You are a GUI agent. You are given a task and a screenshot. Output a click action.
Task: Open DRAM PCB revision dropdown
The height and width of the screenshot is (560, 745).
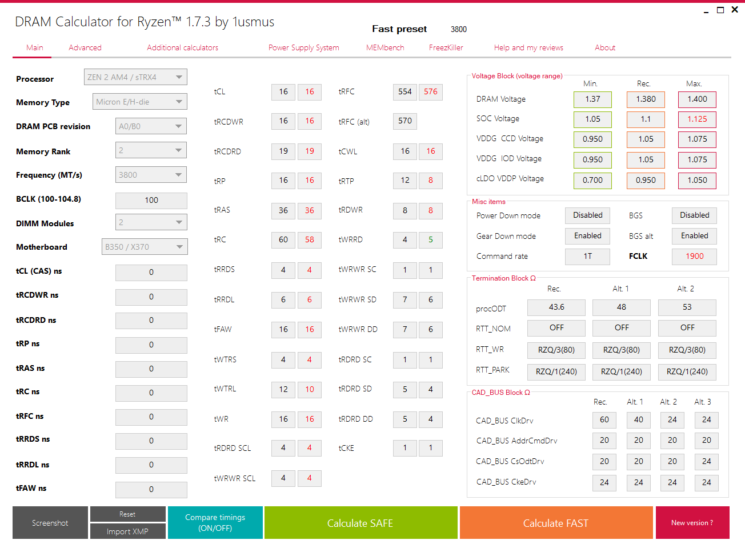coord(151,126)
